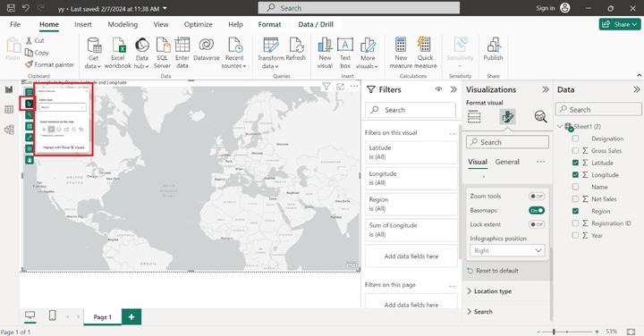Open Infographics position dropdown
This screenshot has width=644, height=336.
[x=507, y=250]
